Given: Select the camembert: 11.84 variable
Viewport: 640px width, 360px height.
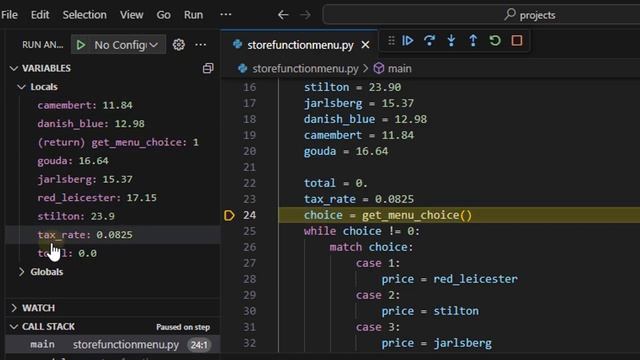Looking at the screenshot, I should coord(113,105).
